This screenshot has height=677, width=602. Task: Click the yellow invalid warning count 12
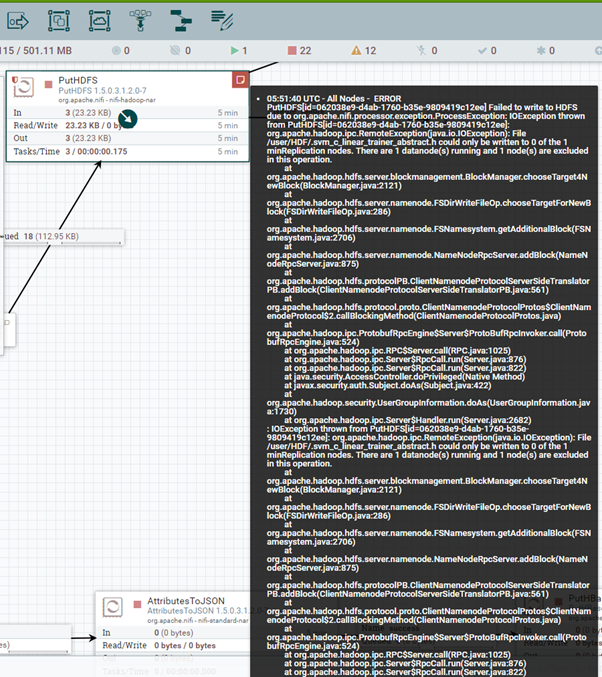363,50
